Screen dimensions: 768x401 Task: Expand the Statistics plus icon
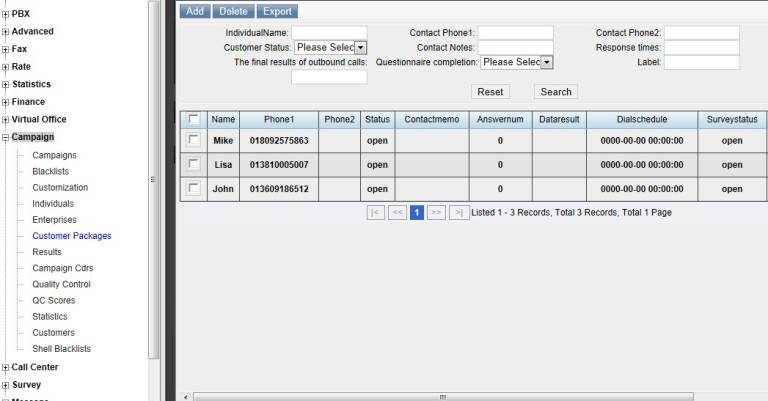6,85
